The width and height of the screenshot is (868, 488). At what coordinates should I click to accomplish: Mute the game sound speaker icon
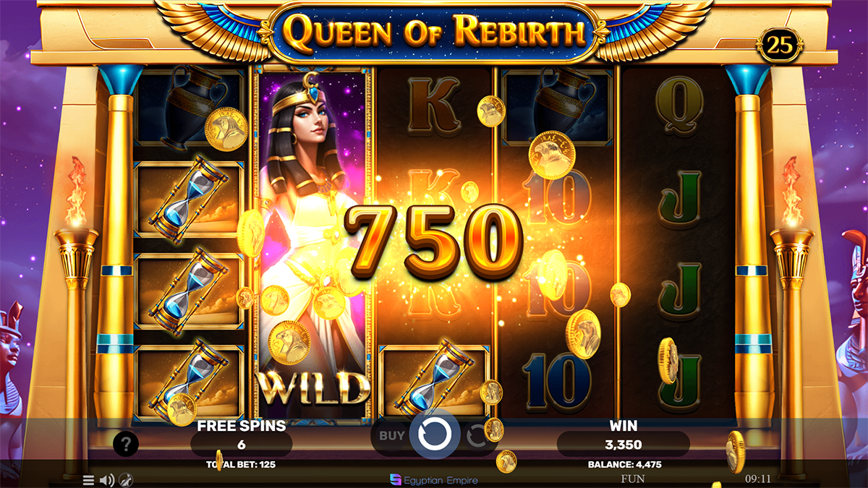click(x=107, y=479)
